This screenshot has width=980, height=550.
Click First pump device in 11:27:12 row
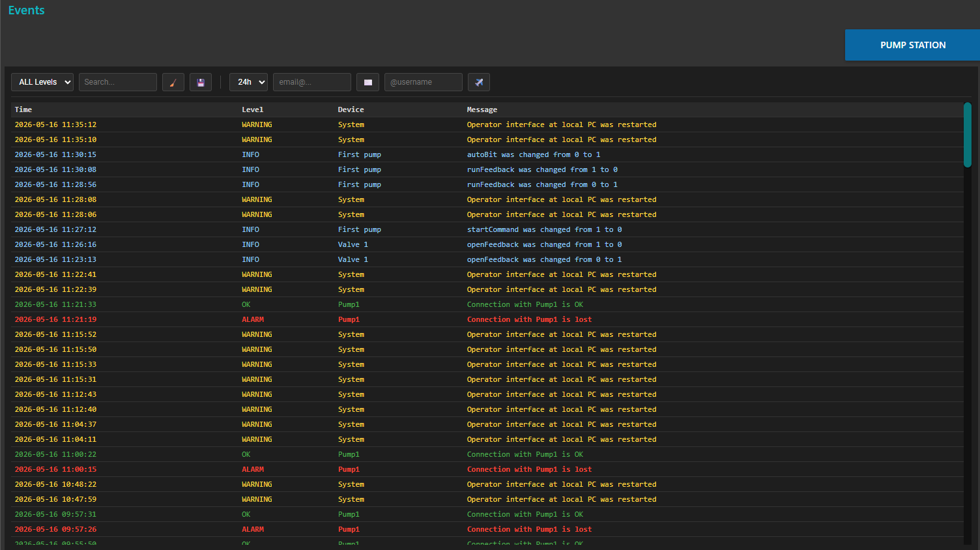360,229
